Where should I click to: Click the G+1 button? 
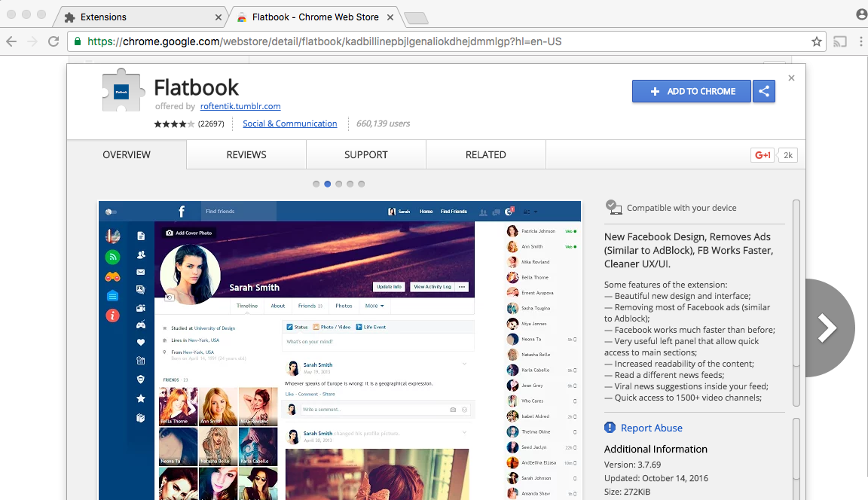coord(763,155)
